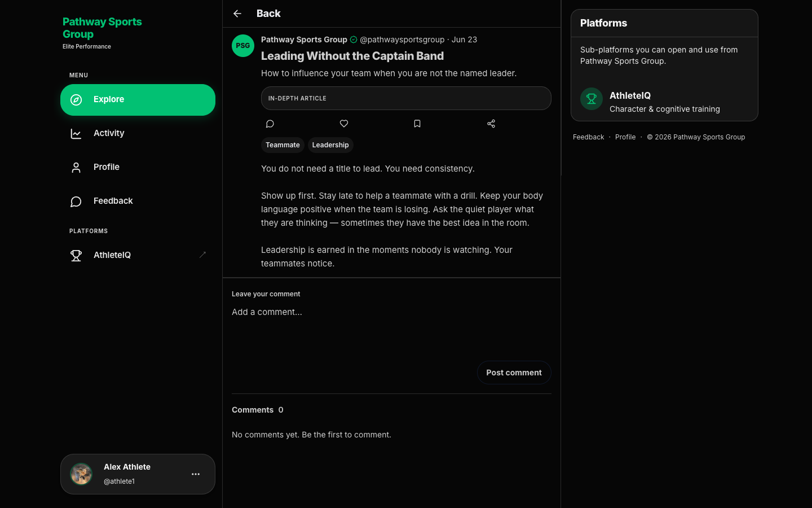Click the Profile person icon in sidebar
Screen dimensions: 812x508
76,168
